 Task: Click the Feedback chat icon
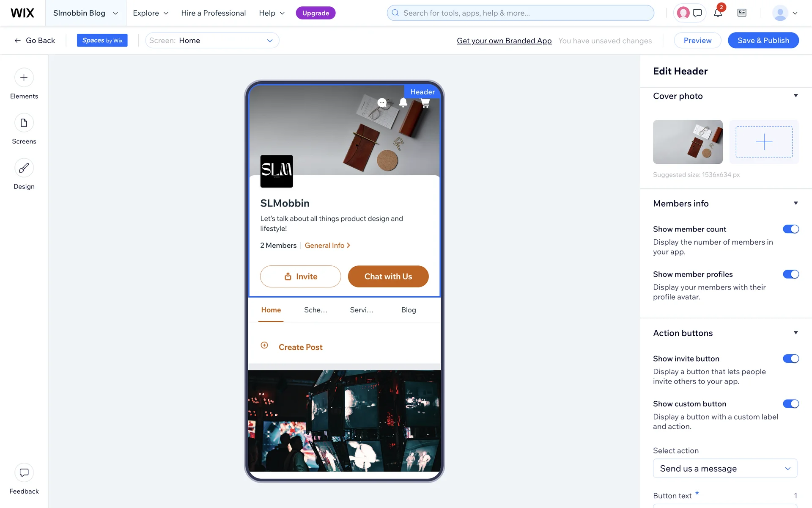pyautogui.click(x=24, y=472)
